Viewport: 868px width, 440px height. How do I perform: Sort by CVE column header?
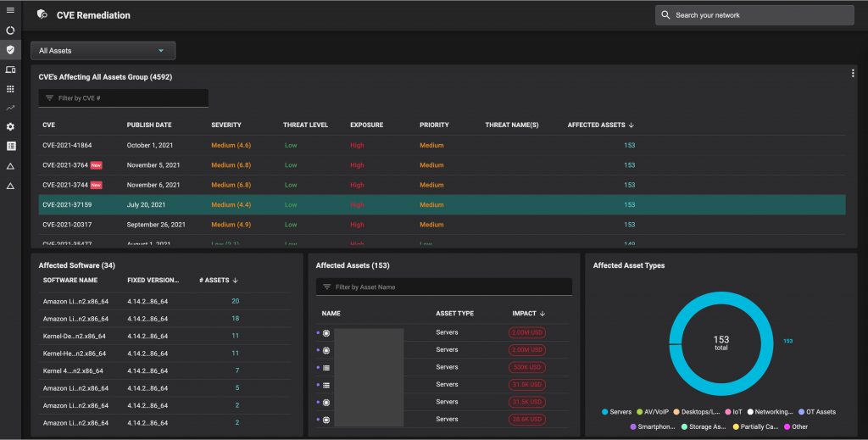point(48,125)
